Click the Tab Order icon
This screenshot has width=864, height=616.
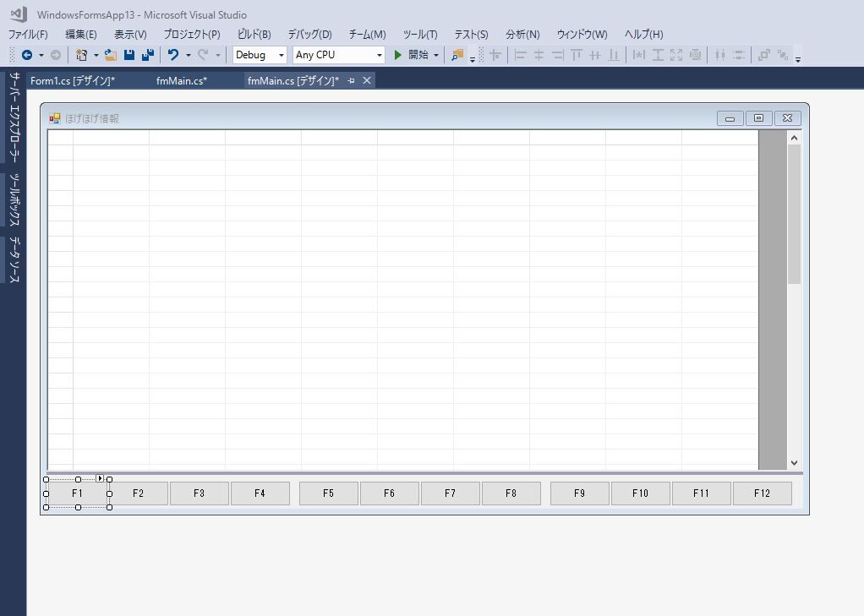point(783,55)
